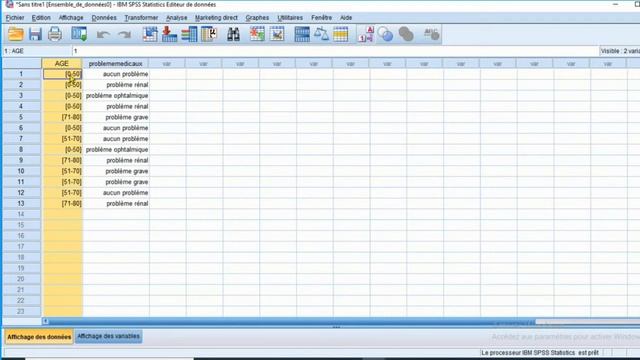640x360 pixels.
Task: Redo the last undone action
Action: pyautogui.click(x=124, y=35)
